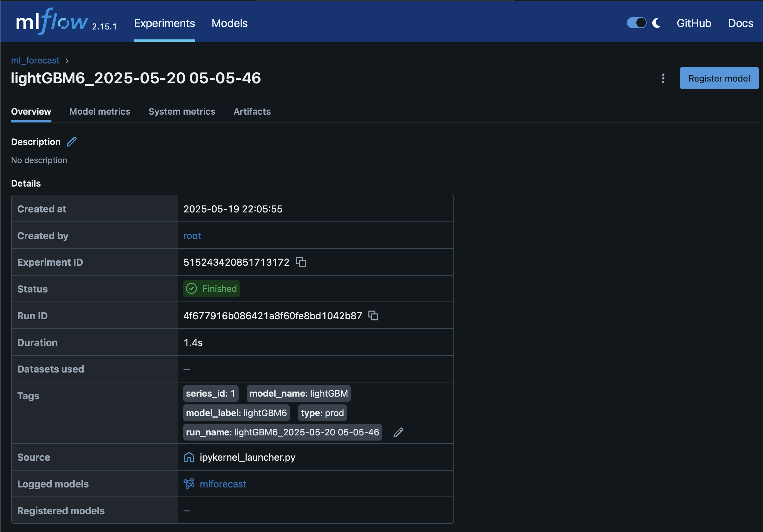Click the Register model button
Viewport: 763px width, 532px height.
pyautogui.click(x=719, y=78)
